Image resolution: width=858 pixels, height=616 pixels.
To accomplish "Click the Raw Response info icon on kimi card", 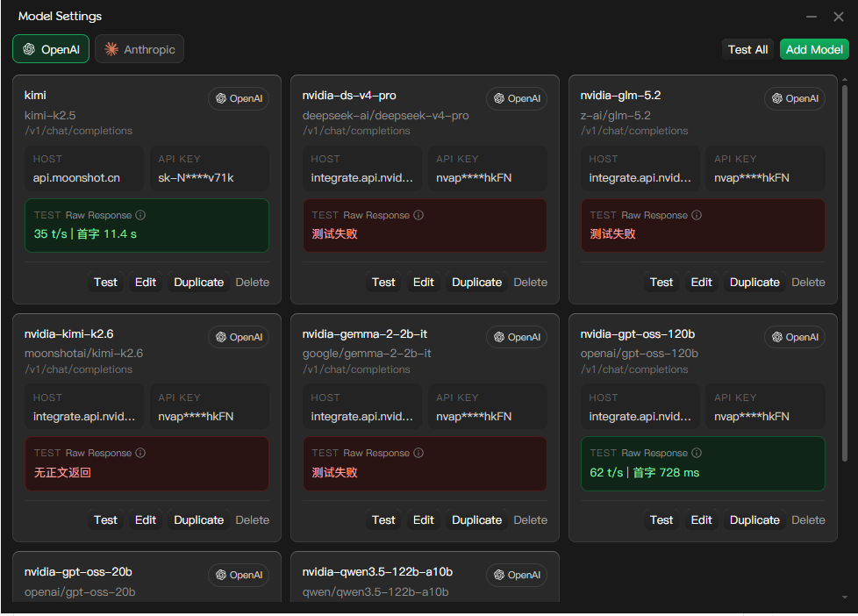I will [140, 215].
